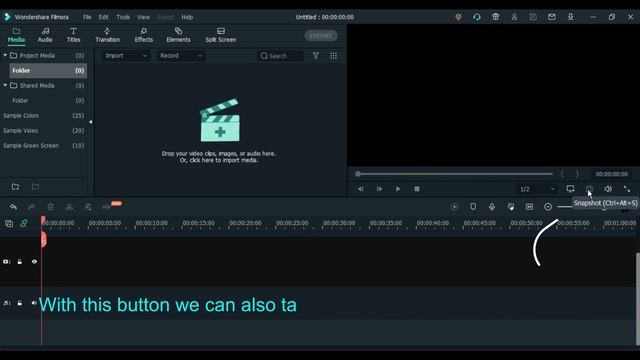Open the Media tab

click(x=16, y=35)
